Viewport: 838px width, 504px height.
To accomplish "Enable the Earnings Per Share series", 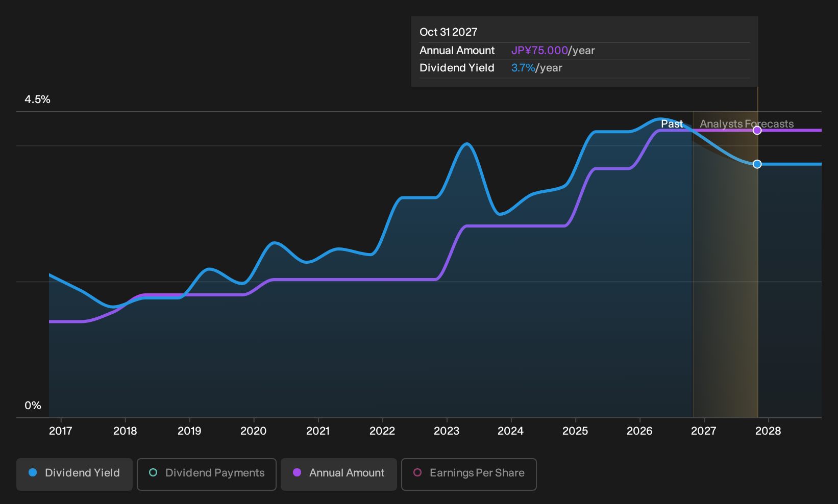I will point(469,474).
